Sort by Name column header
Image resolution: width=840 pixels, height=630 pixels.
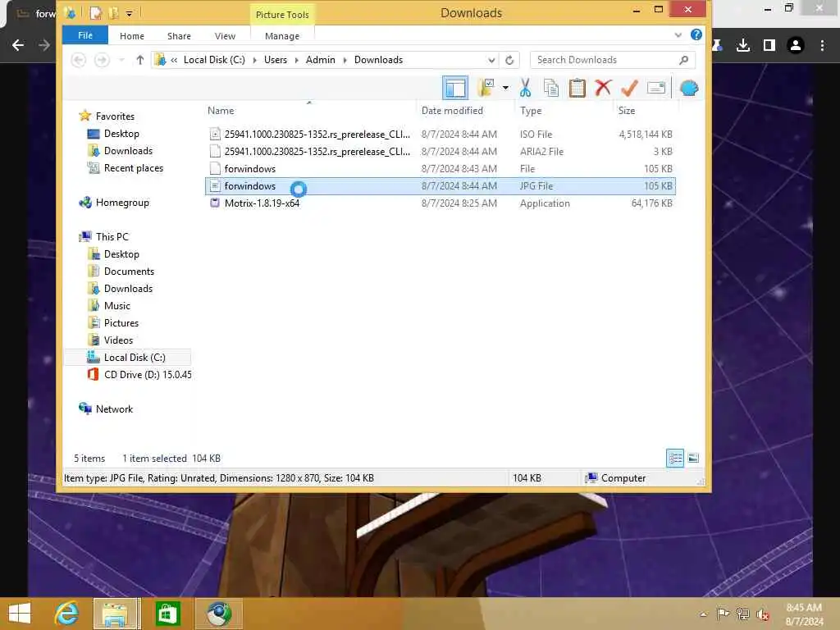click(x=221, y=111)
